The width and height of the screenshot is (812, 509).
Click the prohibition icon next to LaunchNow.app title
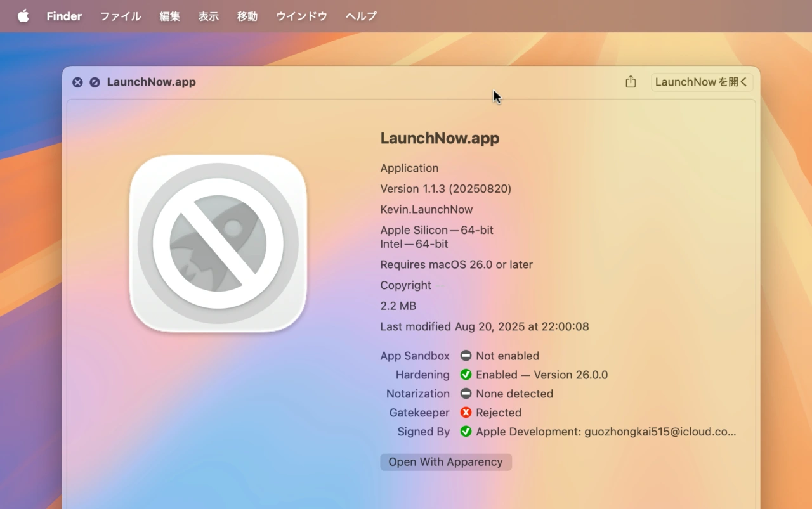(93, 82)
